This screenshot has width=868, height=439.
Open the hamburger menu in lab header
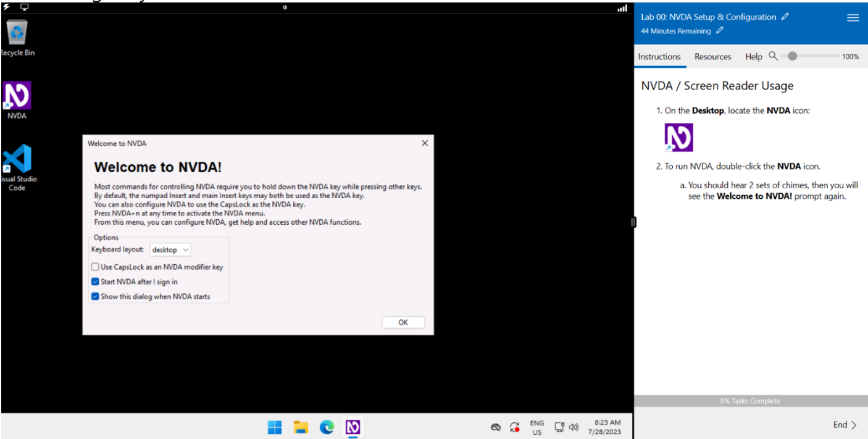853,18
